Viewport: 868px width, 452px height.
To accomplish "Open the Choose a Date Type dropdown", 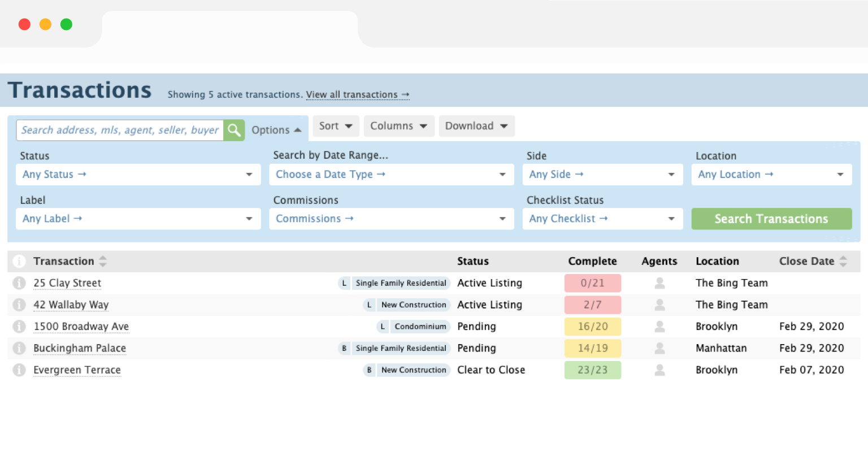I will (x=392, y=175).
